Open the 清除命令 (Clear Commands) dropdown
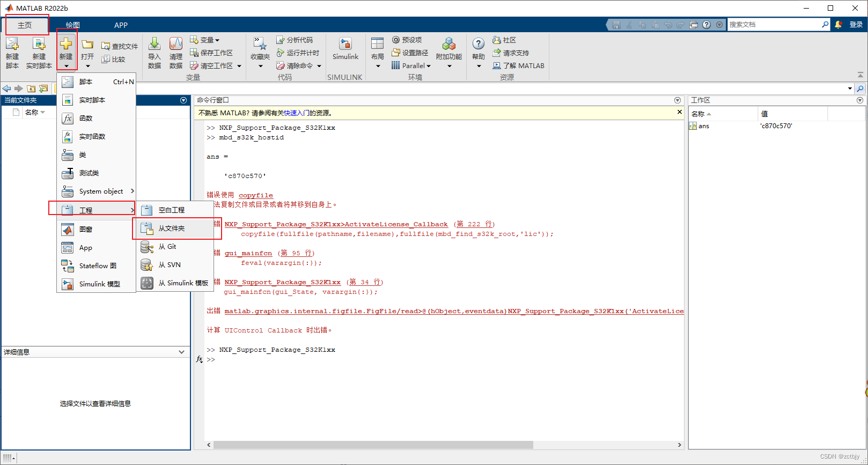Image resolution: width=868 pixels, height=465 pixels. (319, 66)
